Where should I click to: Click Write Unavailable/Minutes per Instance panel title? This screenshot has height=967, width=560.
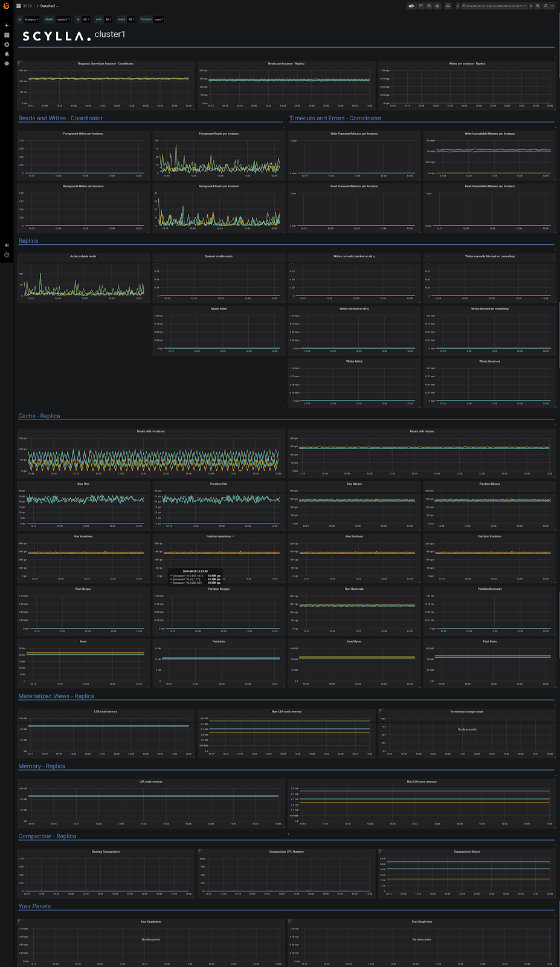click(x=490, y=134)
